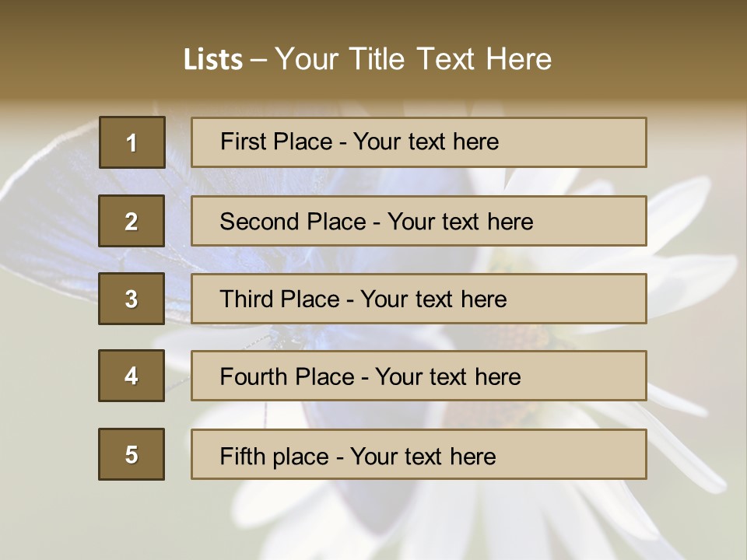
Task: Select the number 5 box
Action: click(132, 454)
